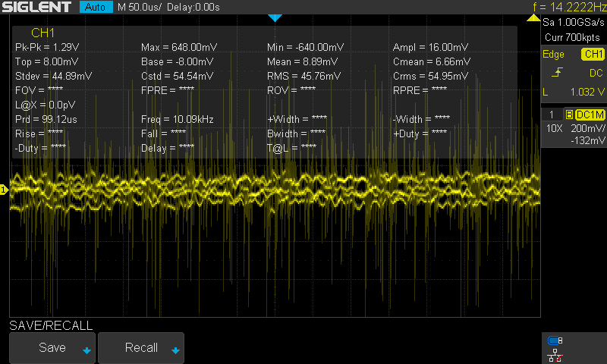Open the Edge trigger type selector

click(553, 55)
